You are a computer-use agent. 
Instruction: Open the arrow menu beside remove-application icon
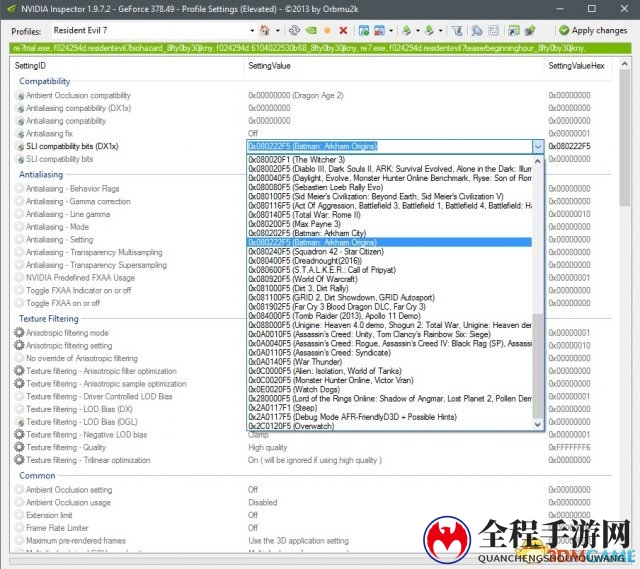(x=391, y=30)
